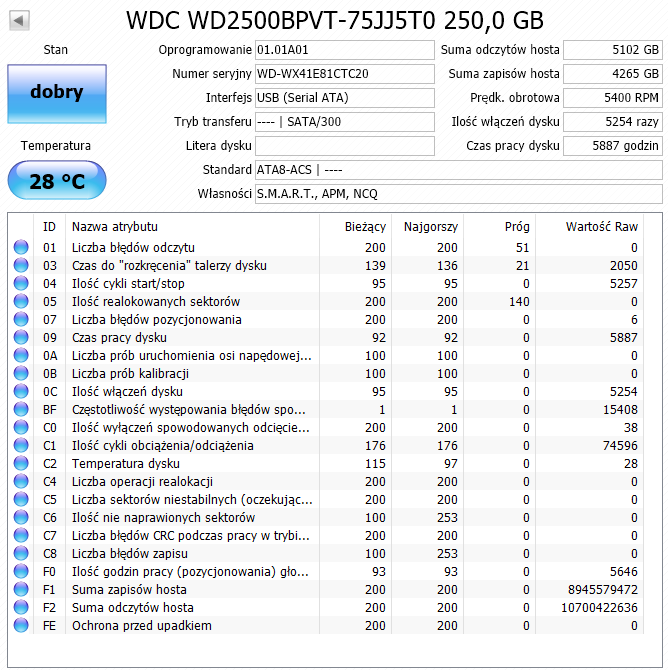
Task: Click the rotation speed value 5400 RPM
Action: [x=613, y=98]
